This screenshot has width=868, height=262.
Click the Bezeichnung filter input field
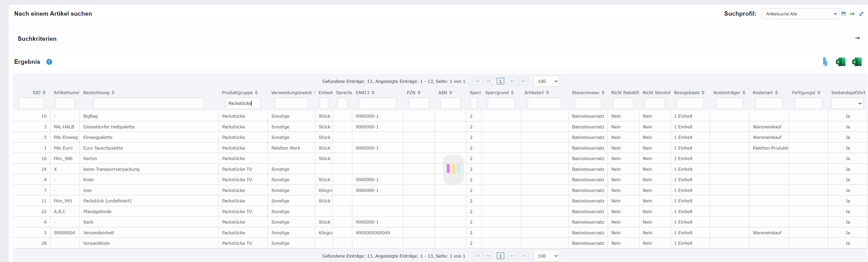(149, 103)
